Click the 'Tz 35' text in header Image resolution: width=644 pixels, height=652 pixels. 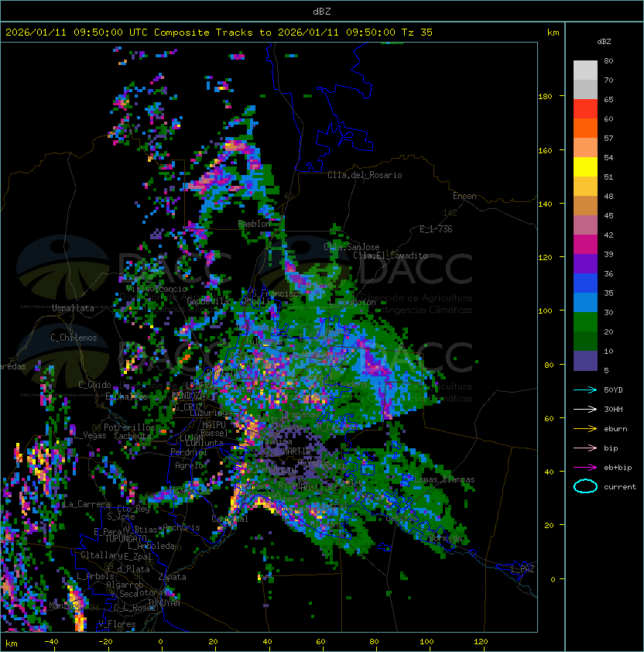pos(417,33)
